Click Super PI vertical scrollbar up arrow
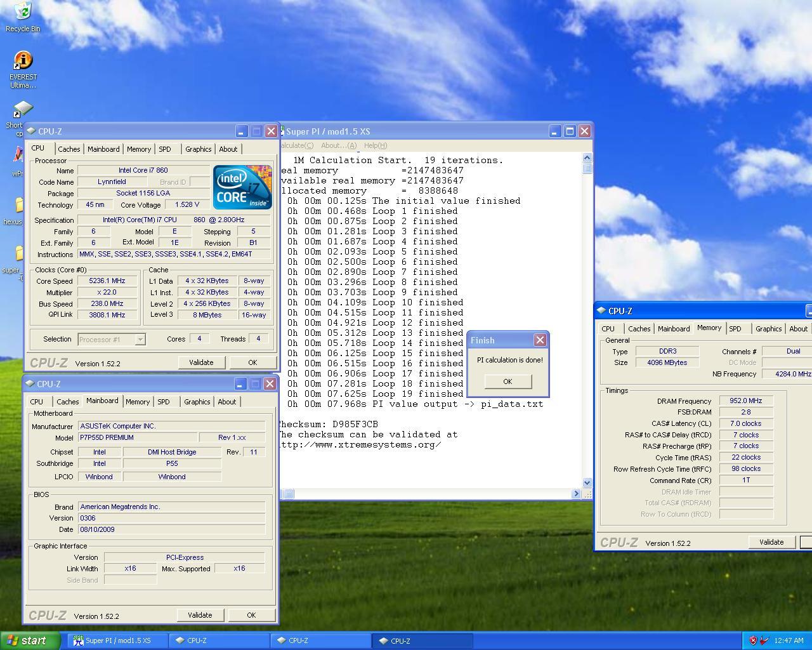Viewport: 812px width, 650px height. tap(587, 158)
